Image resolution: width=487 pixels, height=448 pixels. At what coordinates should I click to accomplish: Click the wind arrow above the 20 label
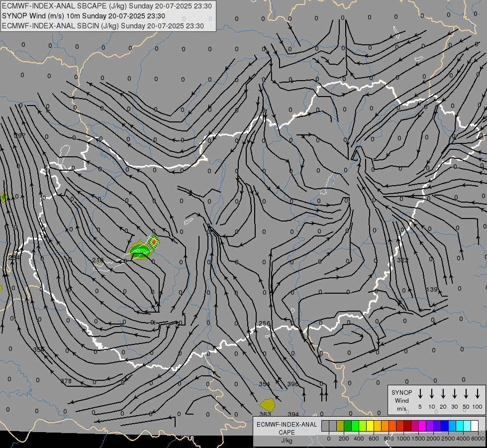pos(443,394)
